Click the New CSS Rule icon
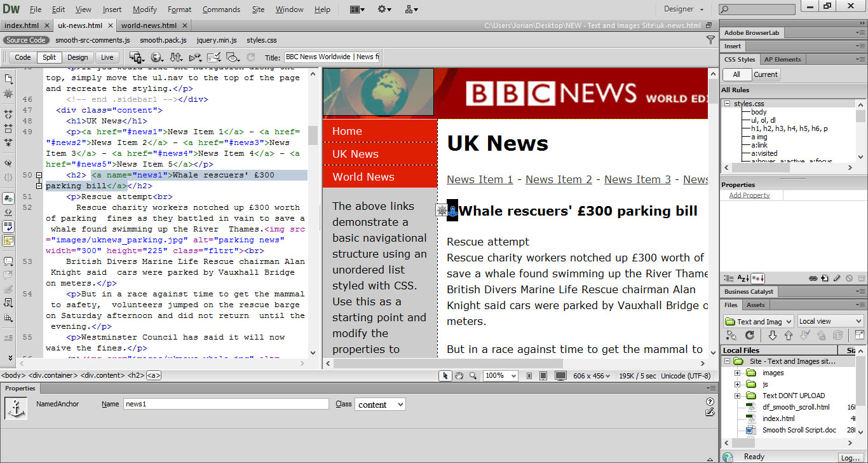868x463 pixels. tap(825, 279)
